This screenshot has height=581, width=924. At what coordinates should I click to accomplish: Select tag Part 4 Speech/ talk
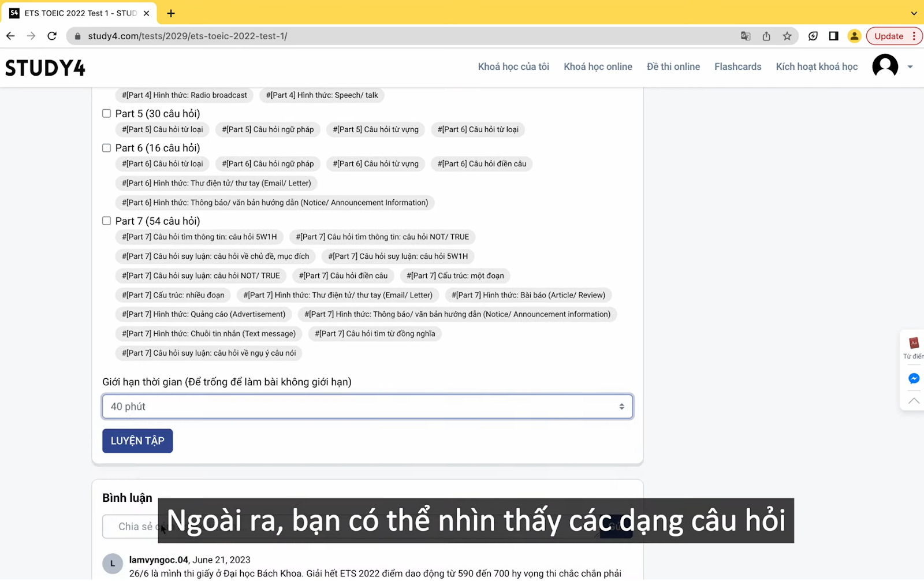(x=322, y=95)
